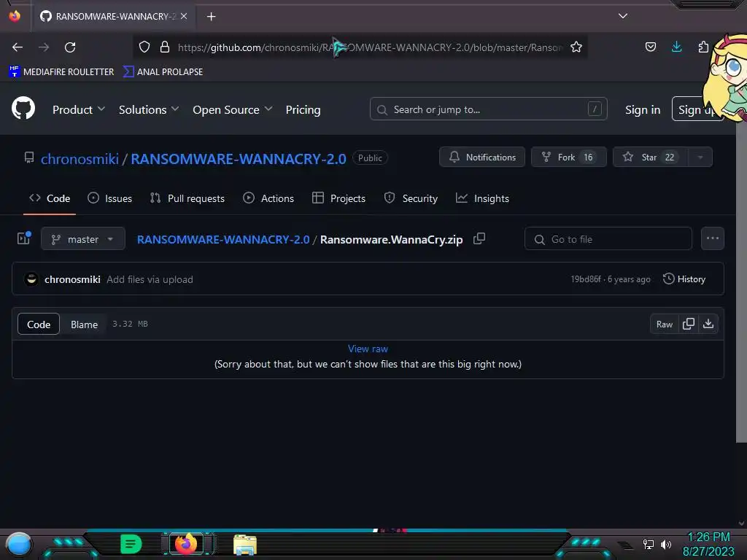Viewport: 747px width, 560px height.
Task: Expand the Product menu
Action: click(x=79, y=109)
